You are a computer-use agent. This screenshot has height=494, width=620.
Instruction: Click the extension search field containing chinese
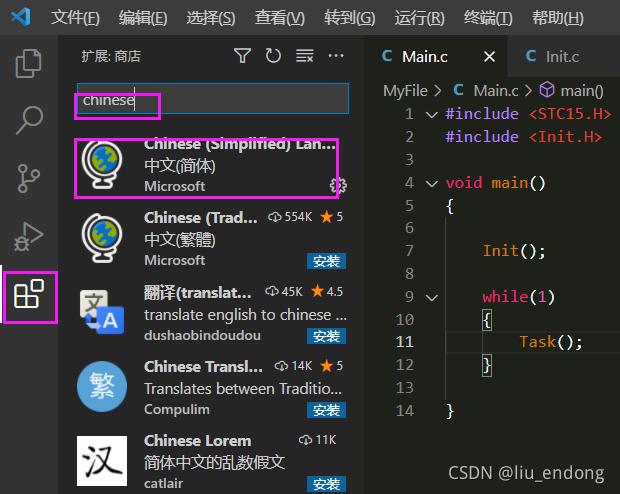[213, 98]
